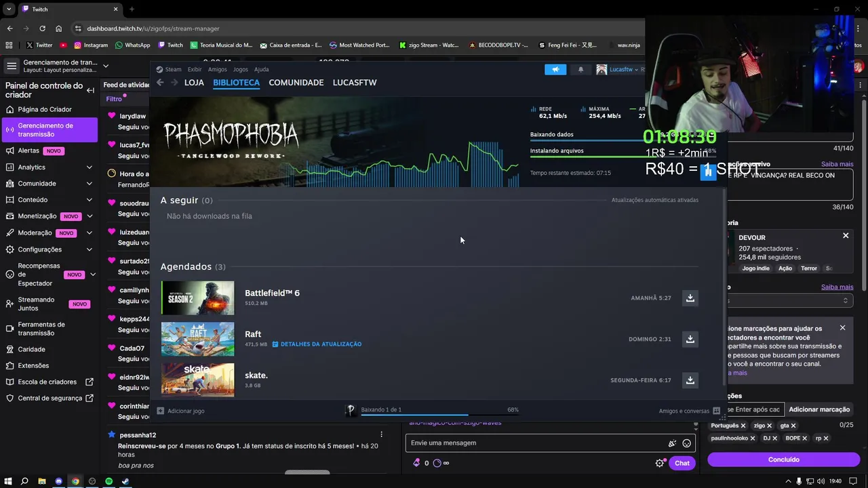
Task: Start the skate. download
Action: coord(690,380)
